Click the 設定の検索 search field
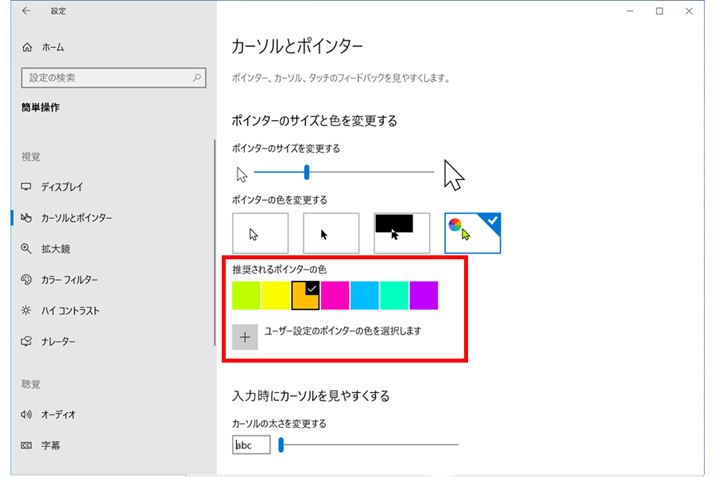The image size is (715, 477). 105,77
